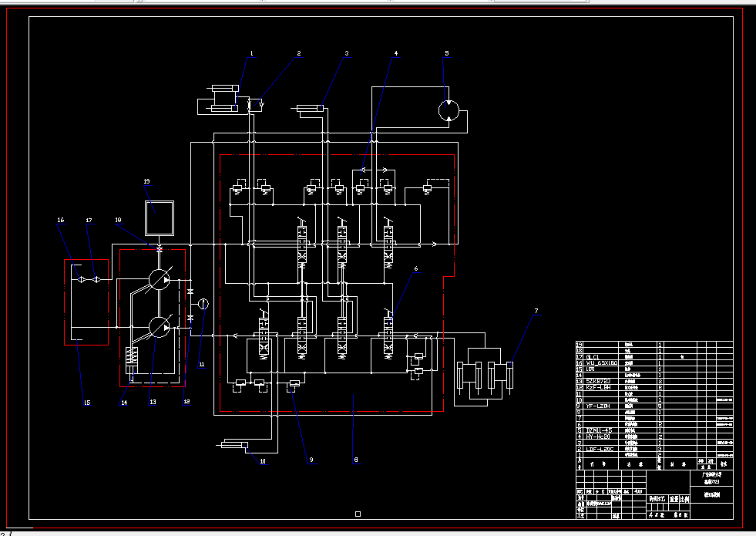Click callout number 8

356,460
